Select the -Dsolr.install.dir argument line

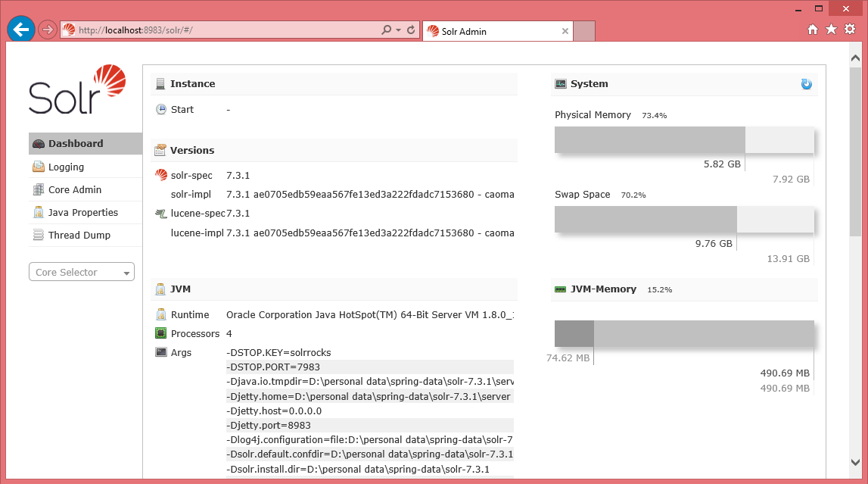pos(358,469)
